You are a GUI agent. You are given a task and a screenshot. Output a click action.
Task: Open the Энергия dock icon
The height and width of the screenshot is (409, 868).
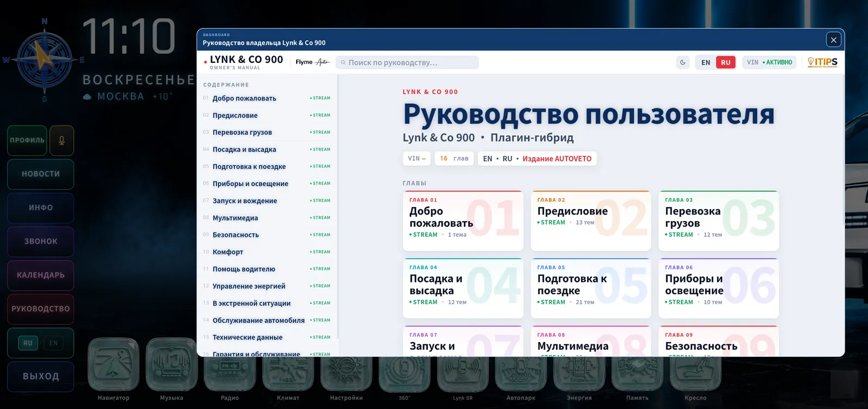tap(579, 374)
